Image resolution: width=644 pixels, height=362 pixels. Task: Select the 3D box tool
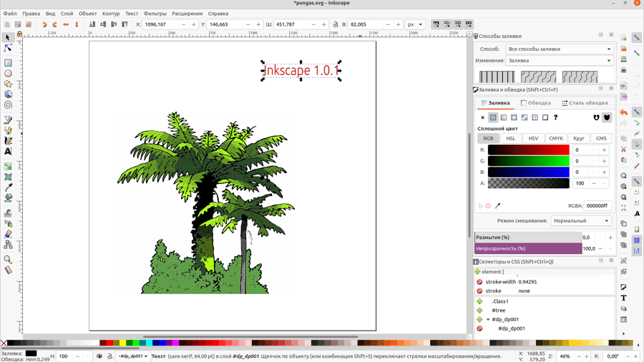(x=8, y=94)
